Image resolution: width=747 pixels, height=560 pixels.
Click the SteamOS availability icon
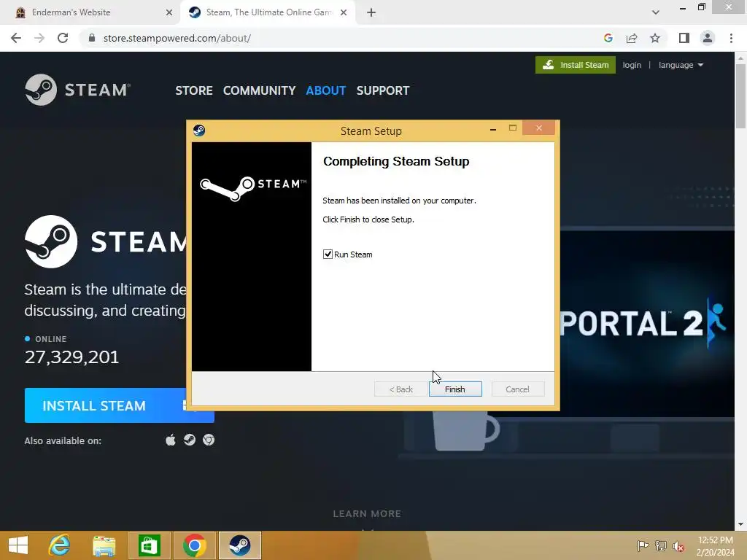coord(190,440)
